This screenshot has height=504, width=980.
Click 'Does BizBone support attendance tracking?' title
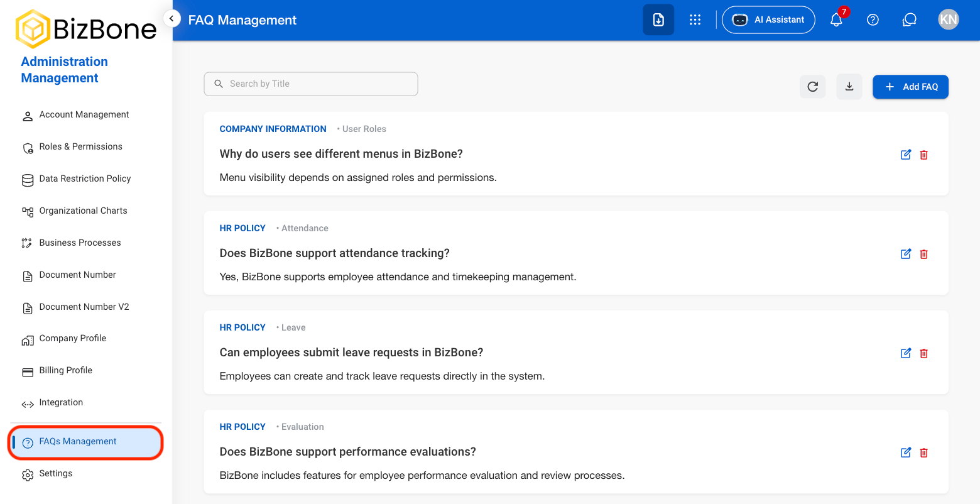click(x=334, y=253)
